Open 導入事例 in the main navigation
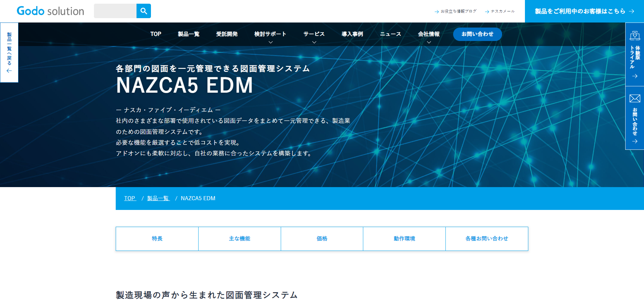 (352, 34)
